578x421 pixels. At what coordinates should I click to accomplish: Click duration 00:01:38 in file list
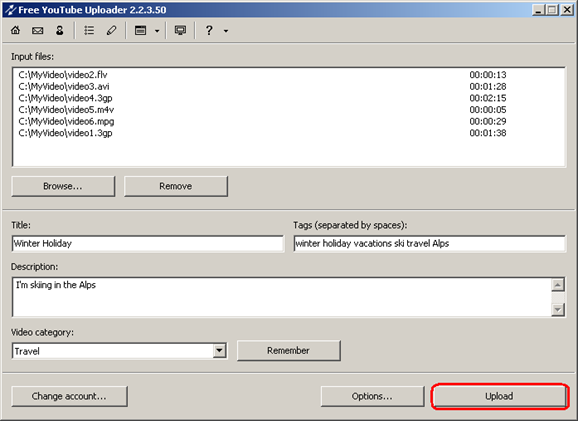(488, 133)
